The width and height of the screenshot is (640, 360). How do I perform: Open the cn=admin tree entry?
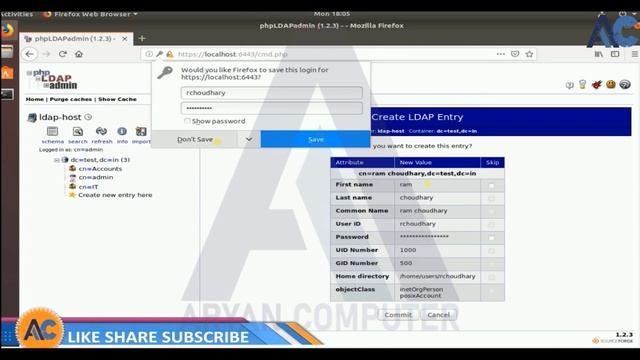[x=96, y=177]
